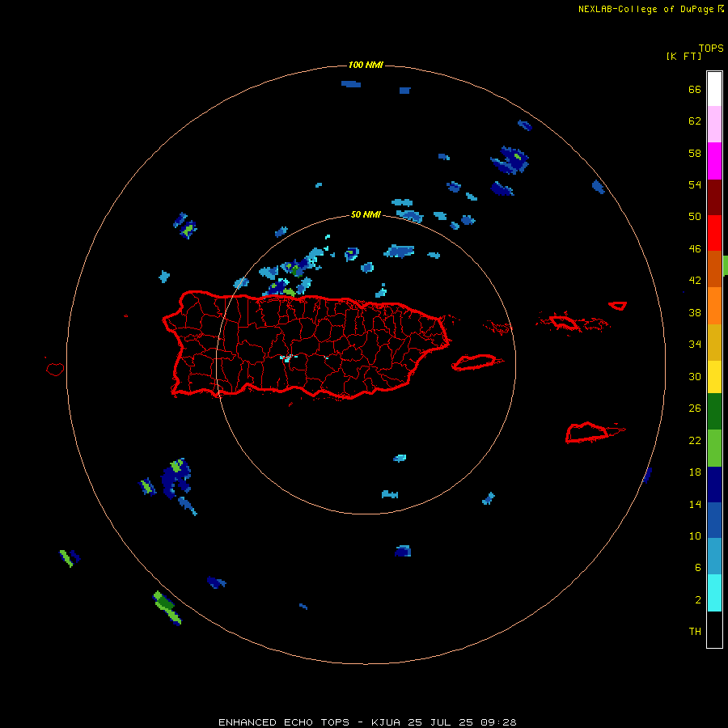The width and height of the screenshot is (728, 728).
Task: Click the green marker beside the legend bar
Action: 726,265
